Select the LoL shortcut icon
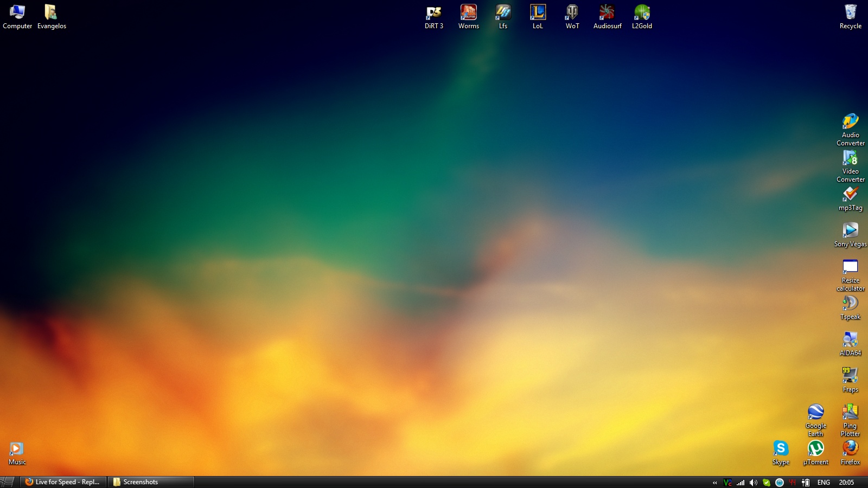 [538, 17]
